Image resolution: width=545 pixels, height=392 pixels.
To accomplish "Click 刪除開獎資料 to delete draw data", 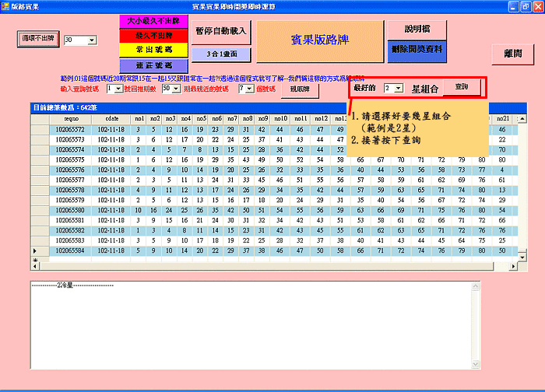I will point(417,50).
